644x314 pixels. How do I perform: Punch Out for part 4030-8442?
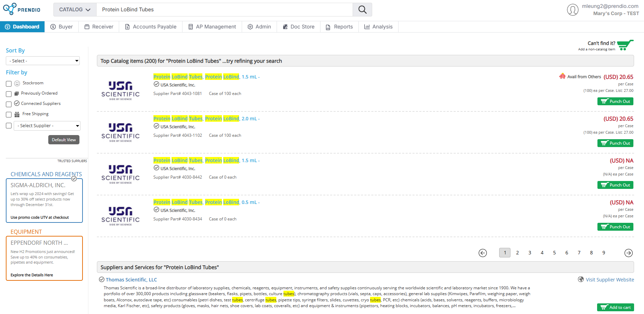pyautogui.click(x=615, y=185)
